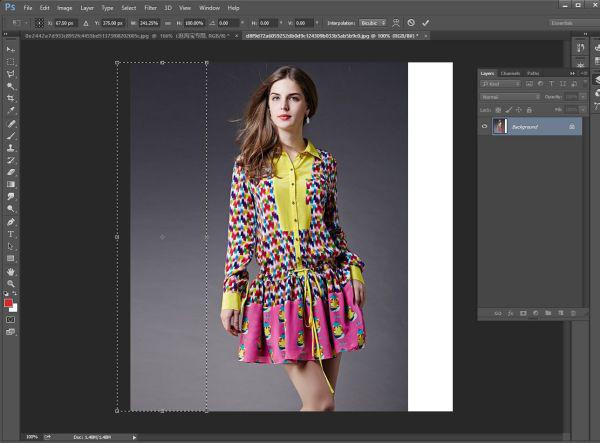Click the trash icon in Layers panel
Image resolution: width=600 pixels, height=443 pixels.
point(573,313)
